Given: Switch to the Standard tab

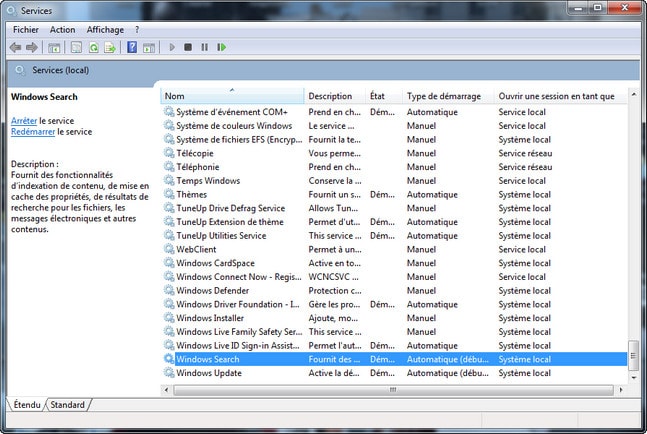Looking at the screenshot, I should pos(67,405).
